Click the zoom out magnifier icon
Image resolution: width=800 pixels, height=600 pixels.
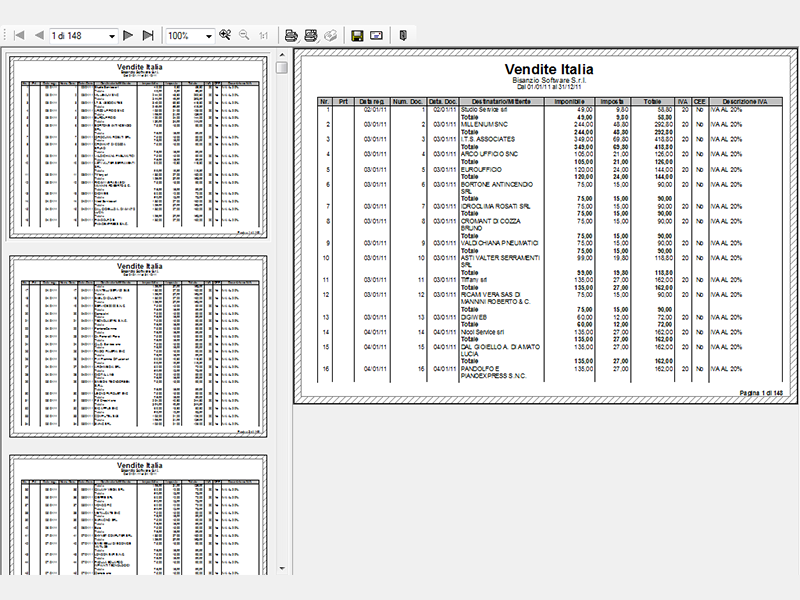(x=244, y=35)
